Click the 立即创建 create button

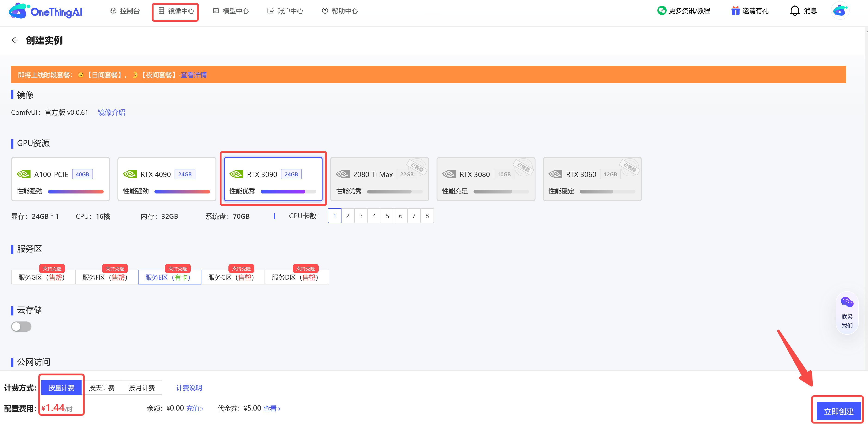pyautogui.click(x=838, y=411)
